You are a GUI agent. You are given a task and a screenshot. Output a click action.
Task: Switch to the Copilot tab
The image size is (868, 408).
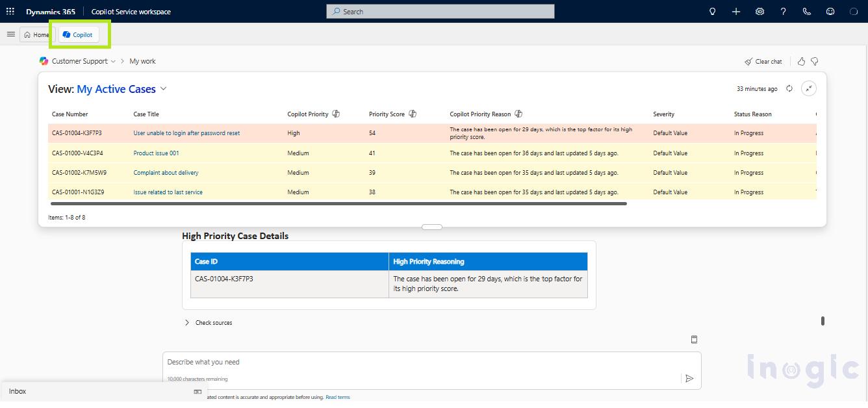[79, 34]
